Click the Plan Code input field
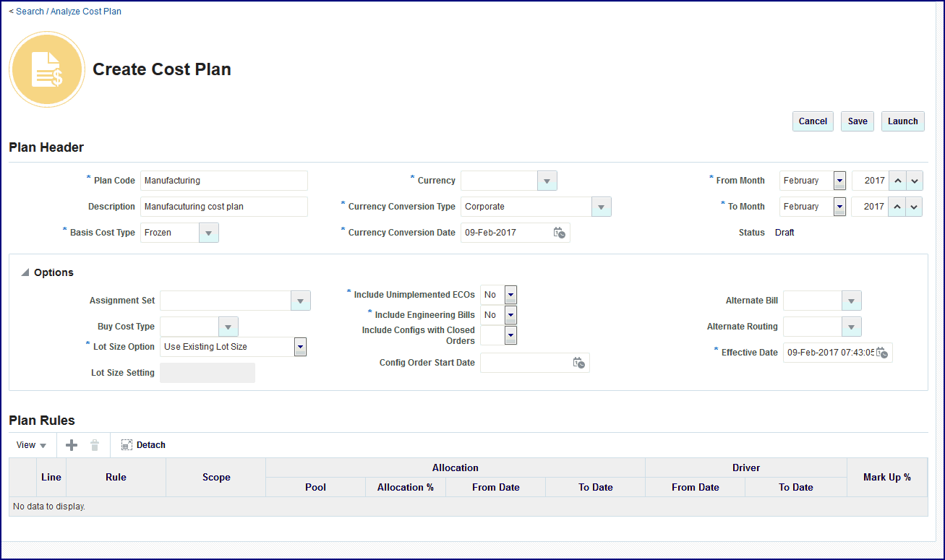 pos(224,181)
